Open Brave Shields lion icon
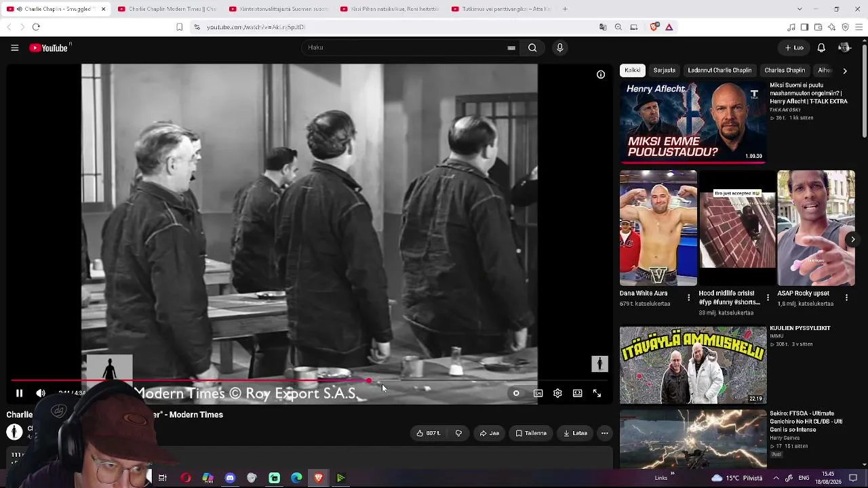The image size is (868, 488). pos(654,27)
